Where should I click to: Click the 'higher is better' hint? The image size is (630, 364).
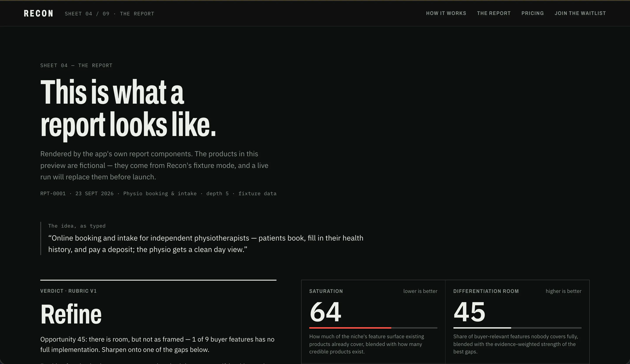564,291
